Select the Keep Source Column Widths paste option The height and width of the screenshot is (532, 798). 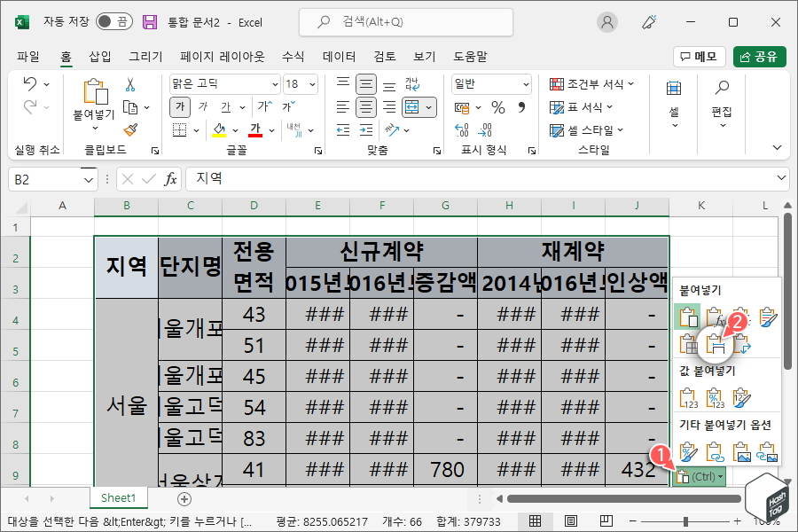coord(715,344)
